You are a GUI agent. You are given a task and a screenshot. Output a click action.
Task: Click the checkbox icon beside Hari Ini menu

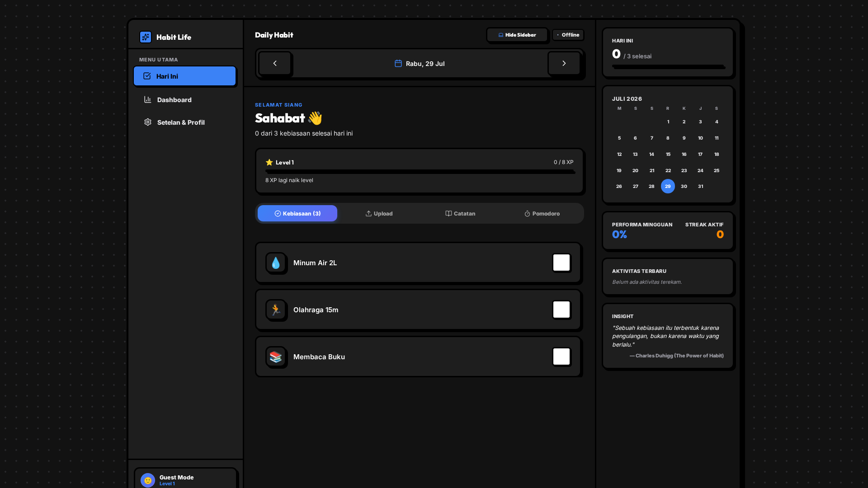147,76
